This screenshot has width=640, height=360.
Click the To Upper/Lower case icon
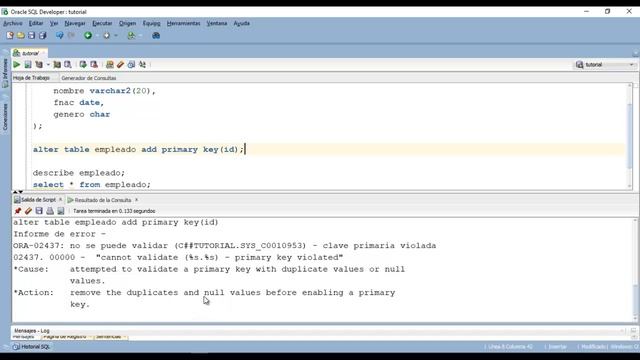click(x=142, y=64)
